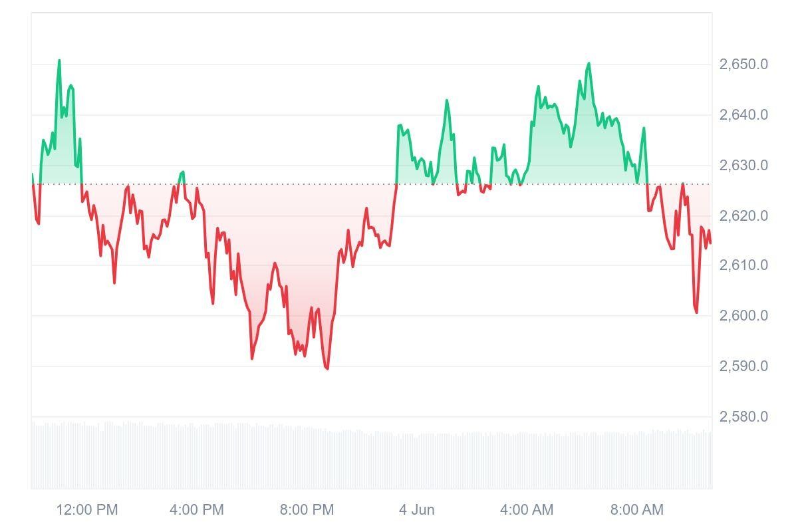The width and height of the screenshot is (798, 532).
Task: Select the 8:00 AM time label
Action: pos(637,510)
